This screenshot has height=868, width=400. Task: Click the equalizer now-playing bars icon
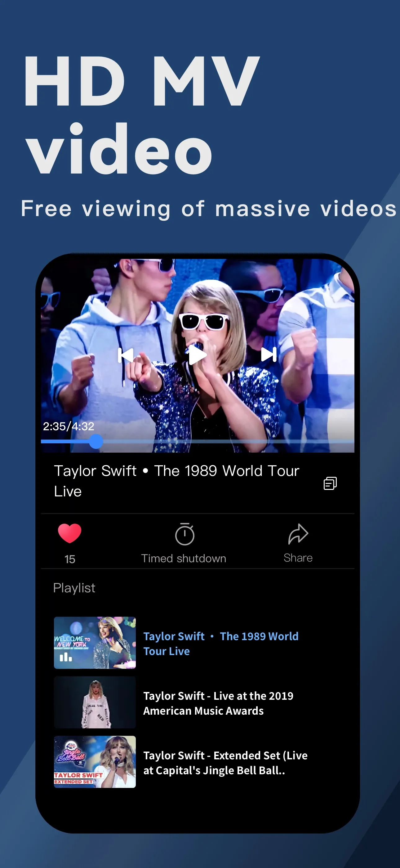(x=66, y=657)
